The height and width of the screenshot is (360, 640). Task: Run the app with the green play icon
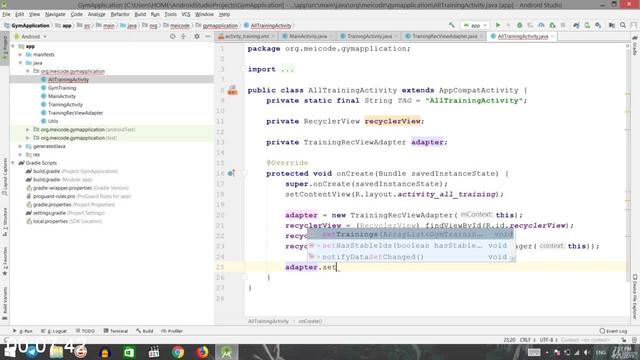pyautogui.click(x=498, y=25)
